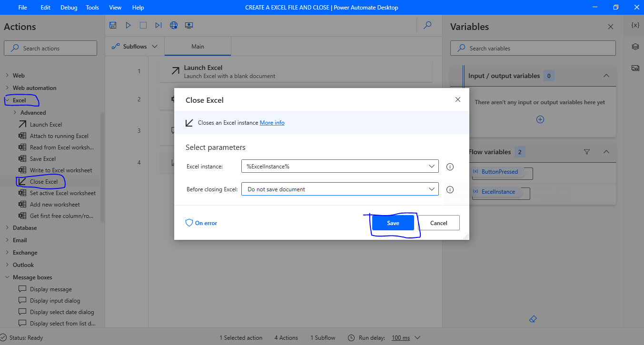Image resolution: width=644 pixels, height=345 pixels.
Task: Select Read from Excel worksheet action
Action: point(62,148)
